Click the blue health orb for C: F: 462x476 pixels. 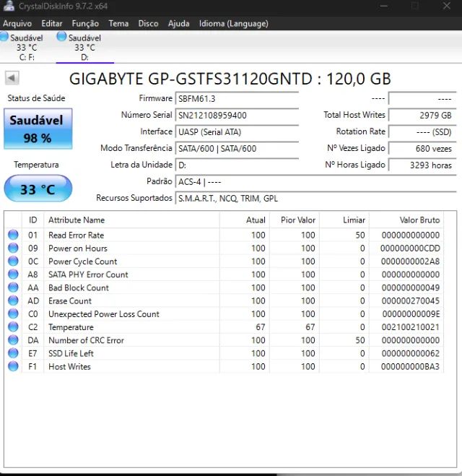(x=4, y=36)
